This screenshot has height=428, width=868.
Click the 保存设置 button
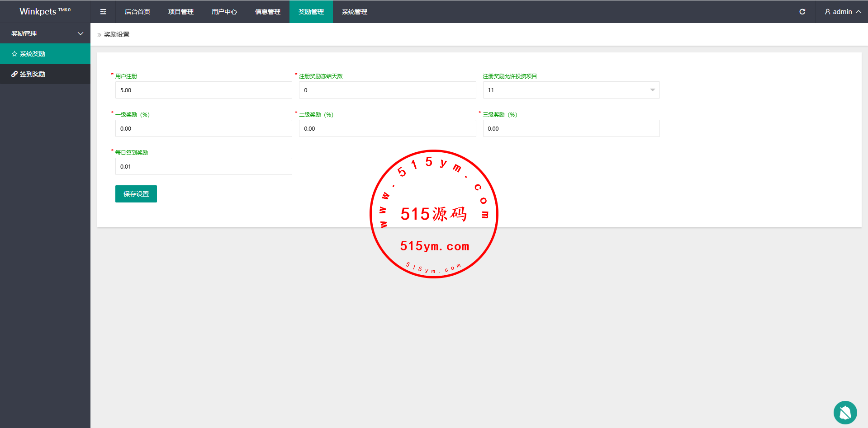[x=136, y=194]
